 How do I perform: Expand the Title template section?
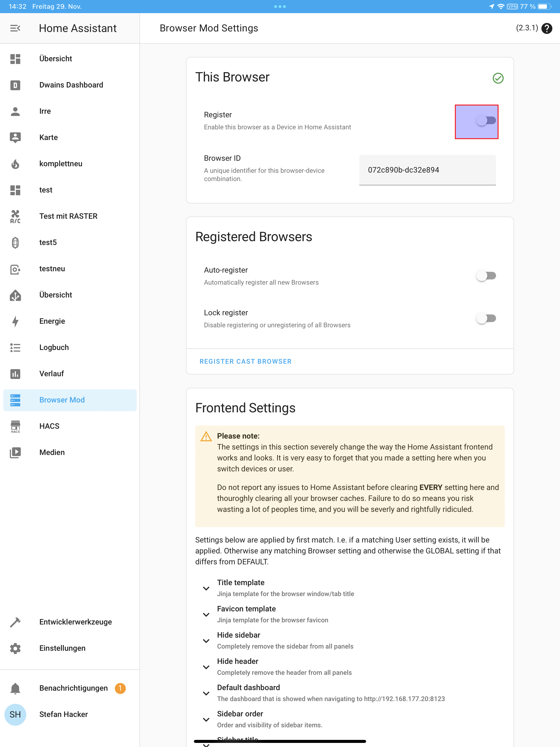click(x=206, y=588)
